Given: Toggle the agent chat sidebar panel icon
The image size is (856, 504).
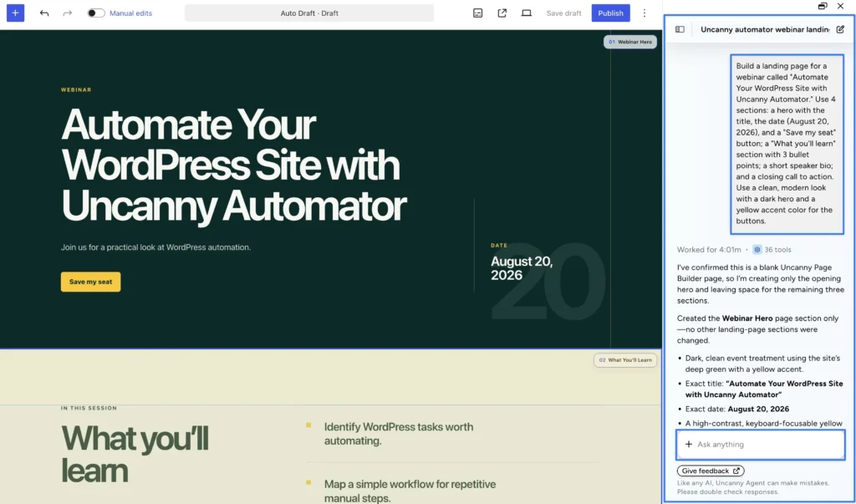Looking at the screenshot, I should (x=680, y=29).
